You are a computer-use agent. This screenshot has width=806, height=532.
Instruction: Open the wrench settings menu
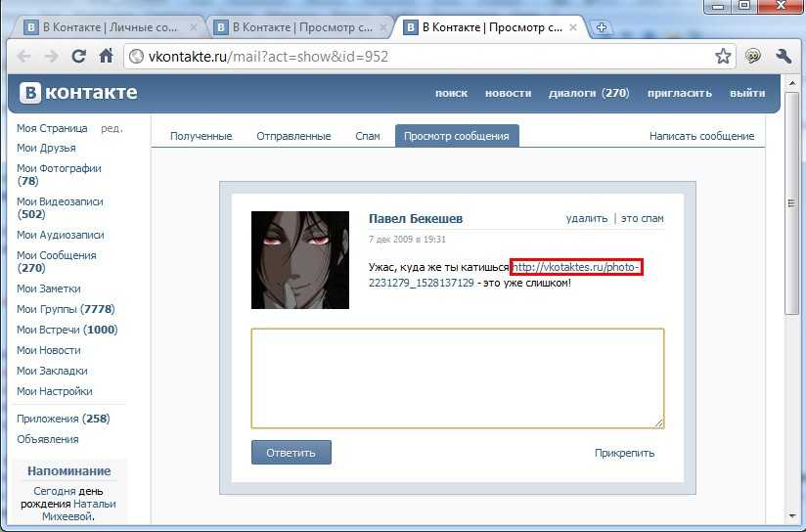(x=784, y=56)
